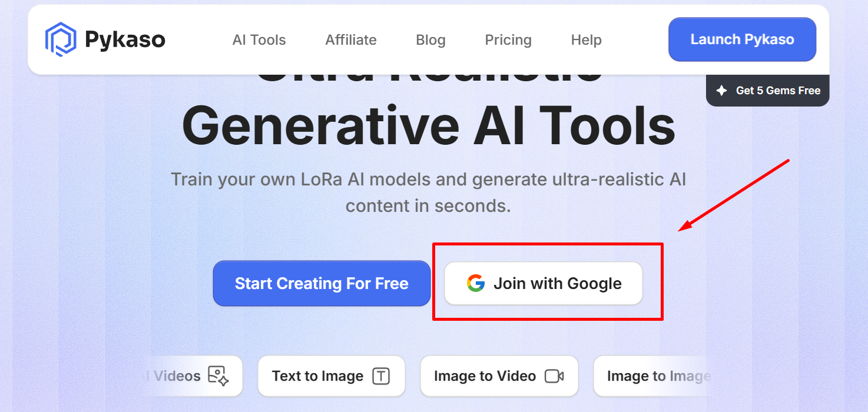Select the Text to Image tool pill

click(x=331, y=376)
